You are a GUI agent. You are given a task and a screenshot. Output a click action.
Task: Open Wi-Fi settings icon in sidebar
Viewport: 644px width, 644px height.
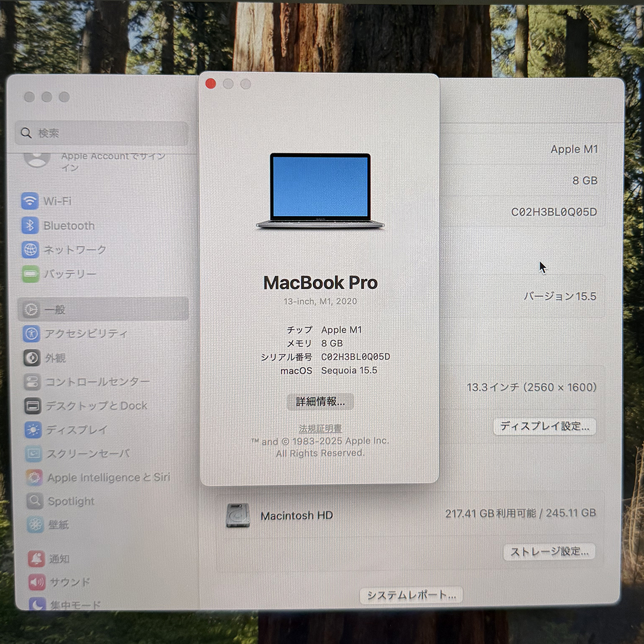(30, 201)
